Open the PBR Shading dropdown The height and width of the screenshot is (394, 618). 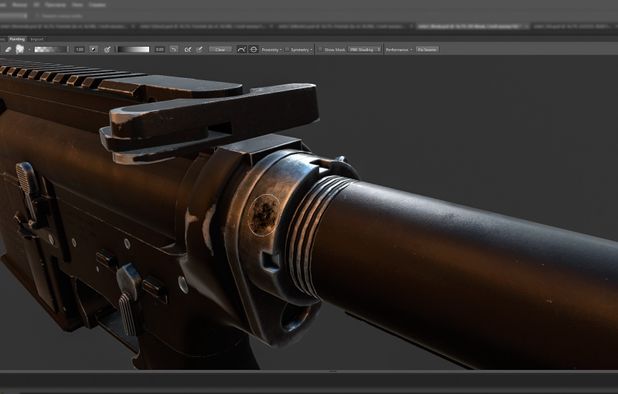tap(365, 50)
